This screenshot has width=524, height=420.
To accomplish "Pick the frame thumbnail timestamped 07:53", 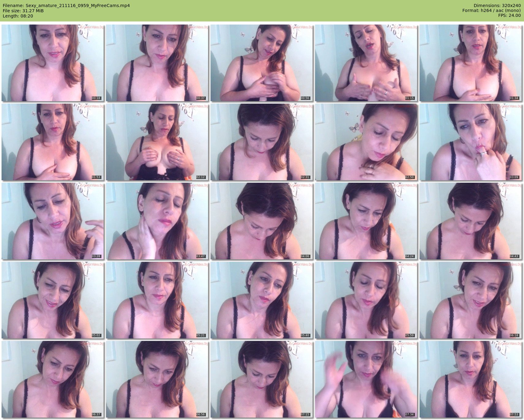I will (x=471, y=379).
